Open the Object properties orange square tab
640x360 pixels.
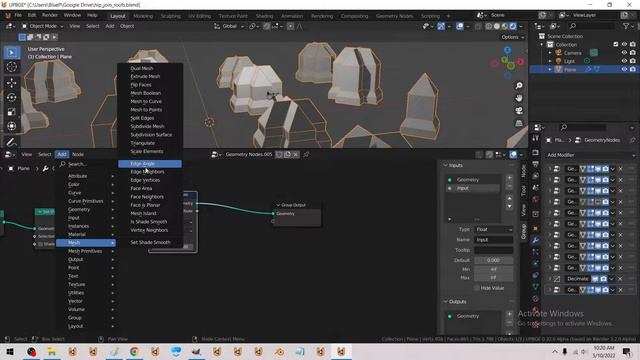point(536,229)
